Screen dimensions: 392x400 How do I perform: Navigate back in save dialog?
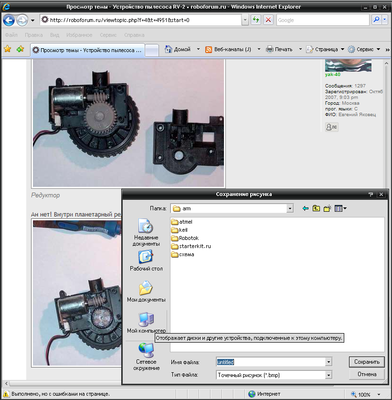(x=305, y=209)
